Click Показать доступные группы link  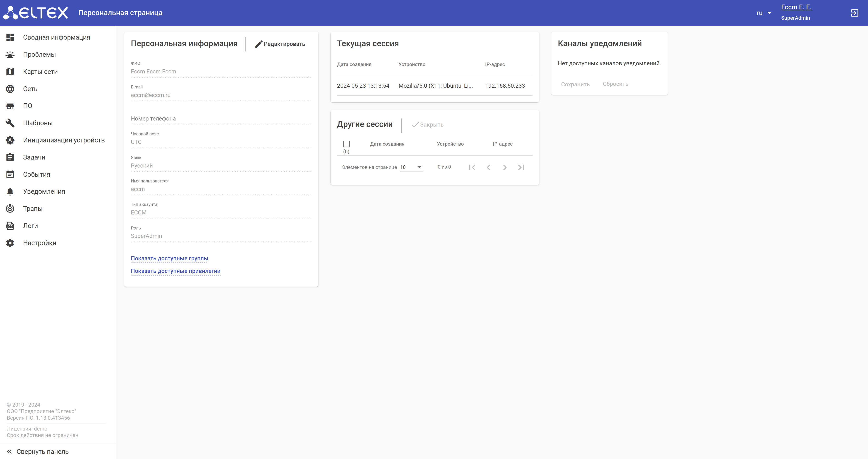click(x=169, y=259)
